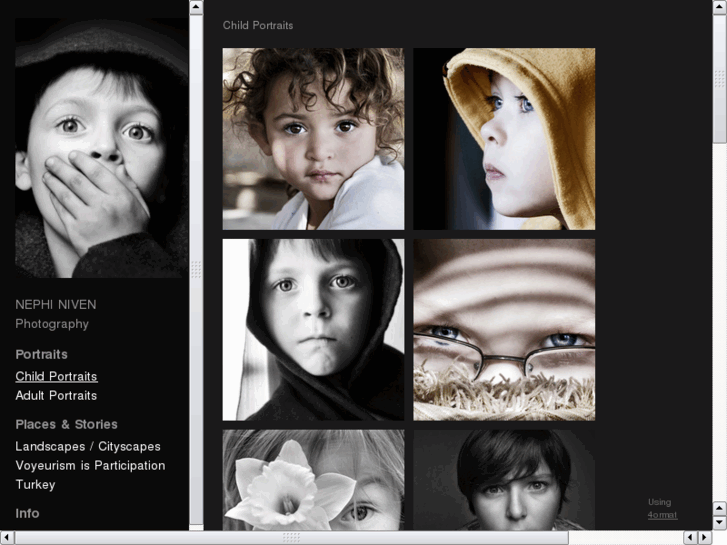The image size is (727, 545).
Task: Open the dark short-haired child thumbnail
Action: click(x=504, y=480)
